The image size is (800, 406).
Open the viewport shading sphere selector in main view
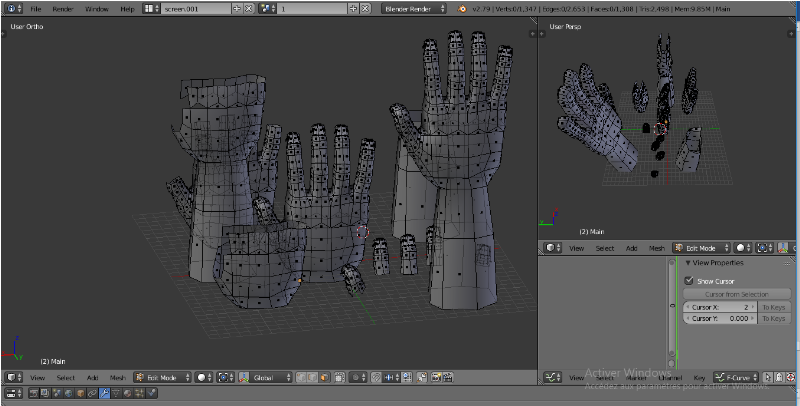pos(202,377)
